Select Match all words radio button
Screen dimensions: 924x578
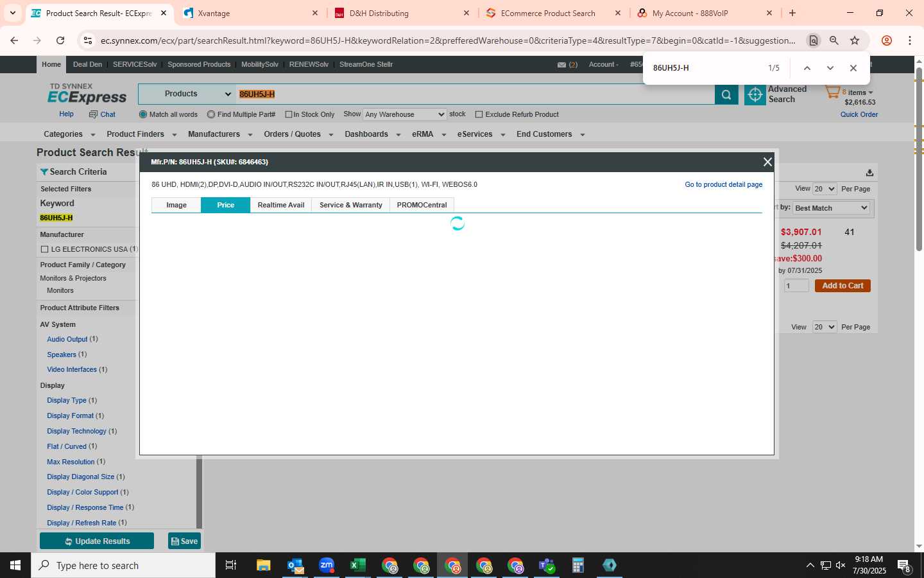(x=143, y=114)
